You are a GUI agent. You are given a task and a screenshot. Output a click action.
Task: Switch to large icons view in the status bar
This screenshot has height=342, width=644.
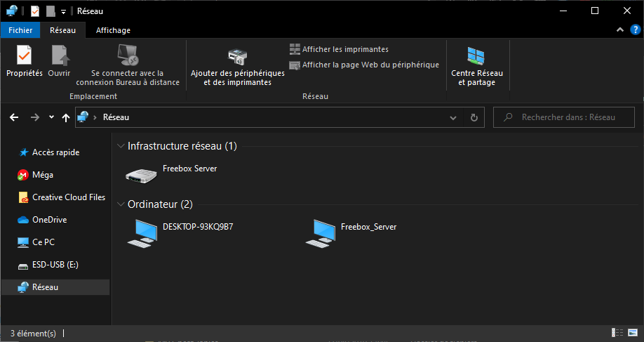[633, 333]
